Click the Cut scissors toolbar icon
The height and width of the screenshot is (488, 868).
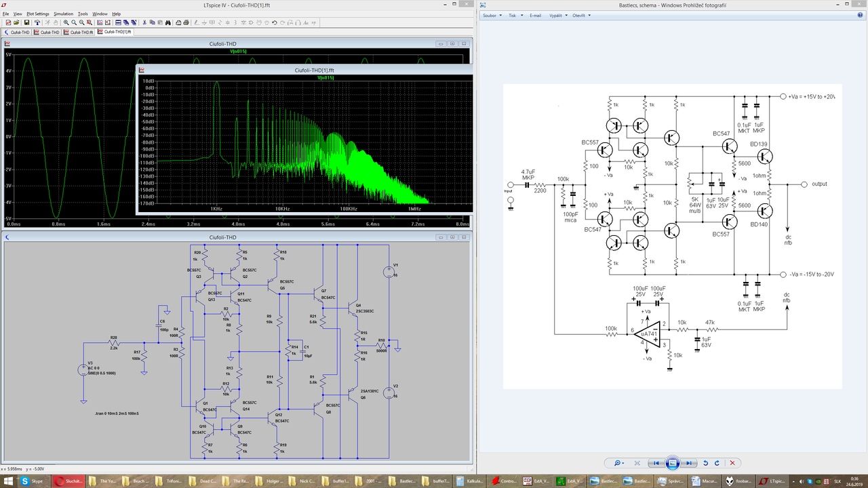(x=144, y=22)
